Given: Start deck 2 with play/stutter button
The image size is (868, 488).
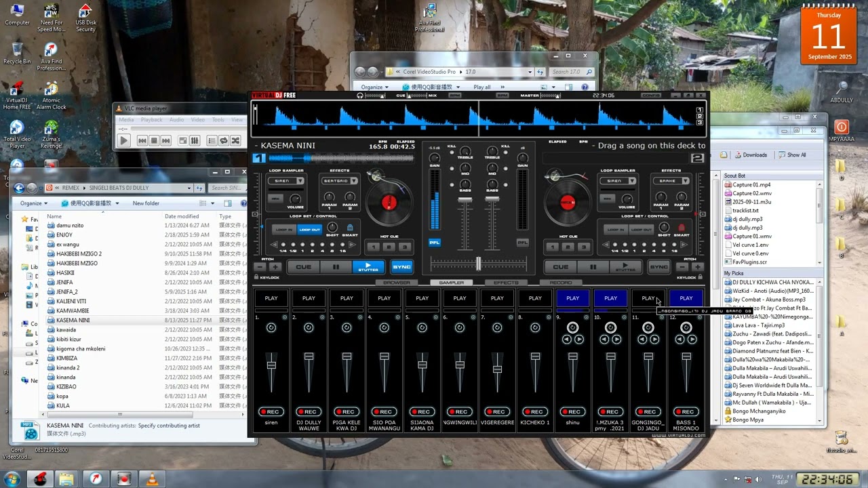Looking at the screenshot, I should [x=625, y=267].
